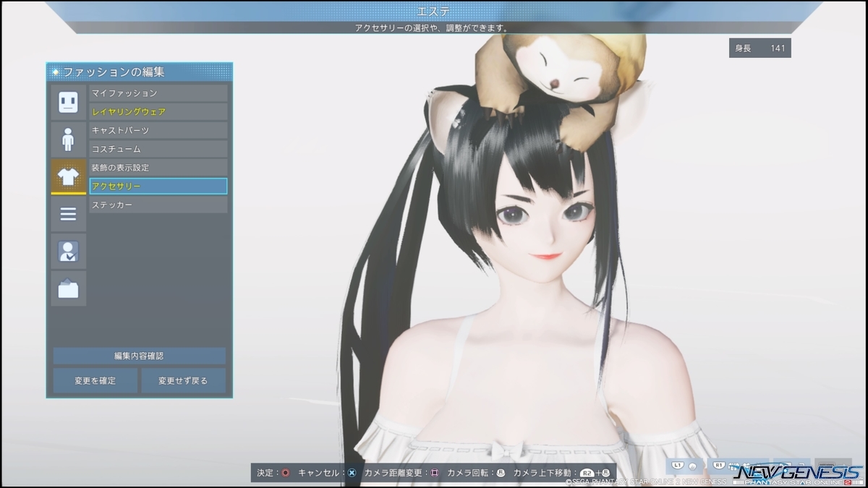This screenshot has width=868, height=488.
Task: Open the face editing category icon
Action: [68, 102]
